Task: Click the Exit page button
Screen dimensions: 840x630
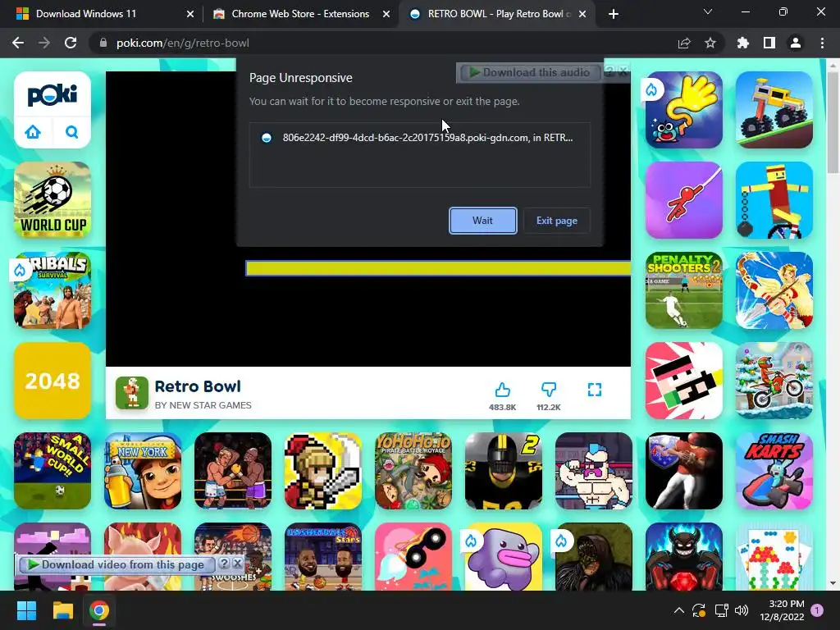Action: (x=557, y=221)
